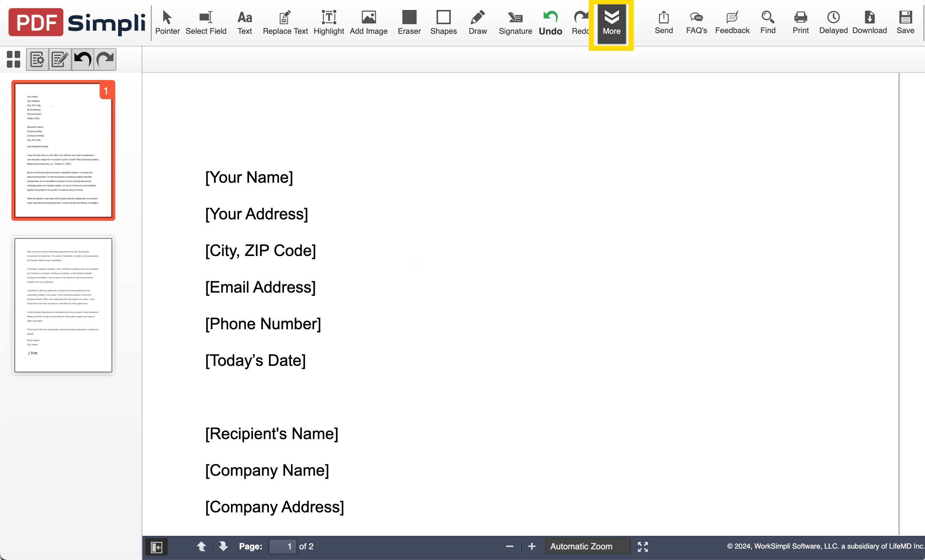Activate the Replace Text tool

pos(285,22)
